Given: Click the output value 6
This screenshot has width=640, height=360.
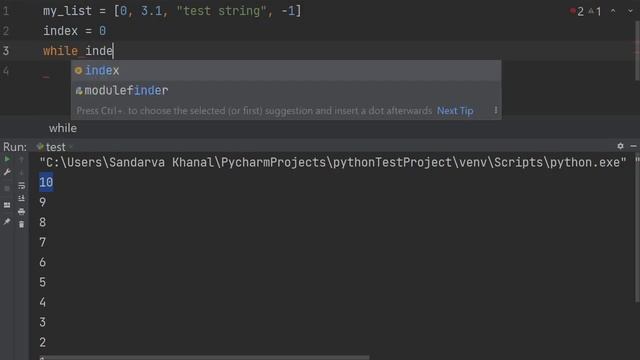Looking at the screenshot, I should (x=42, y=262).
